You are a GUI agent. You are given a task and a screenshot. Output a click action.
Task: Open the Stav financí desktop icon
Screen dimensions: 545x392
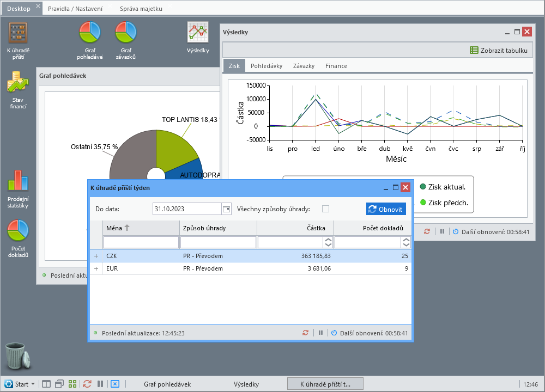[x=18, y=90]
